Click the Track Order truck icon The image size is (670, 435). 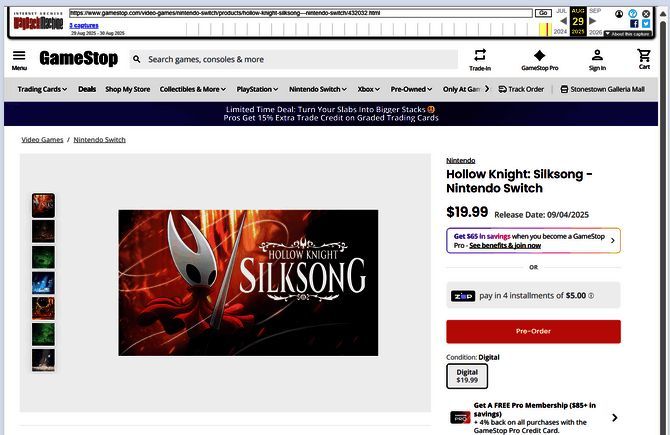[x=502, y=89]
